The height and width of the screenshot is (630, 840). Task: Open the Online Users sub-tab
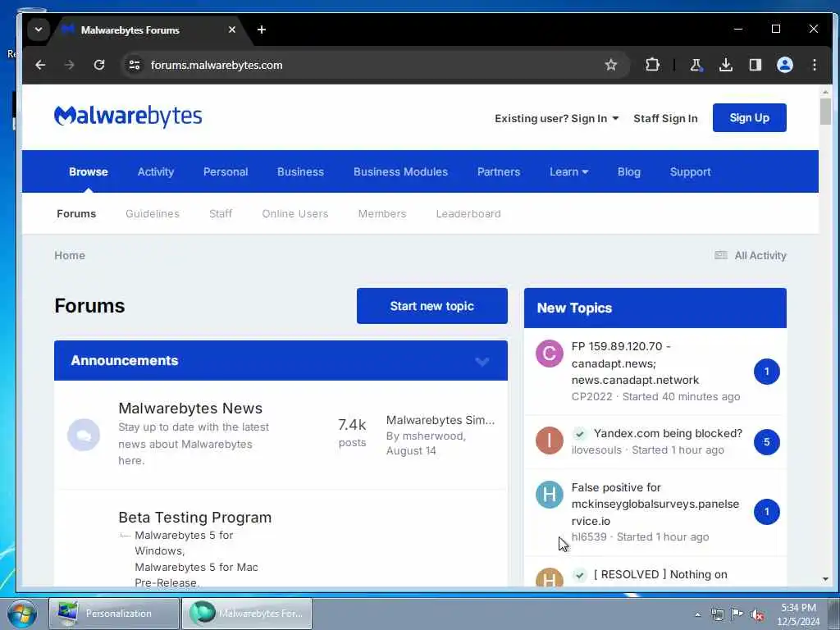(295, 213)
